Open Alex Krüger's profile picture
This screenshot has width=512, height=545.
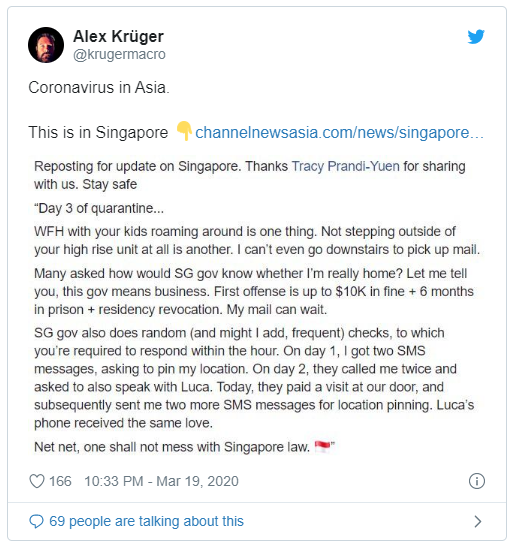pyautogui.click(x=46, y=45)
